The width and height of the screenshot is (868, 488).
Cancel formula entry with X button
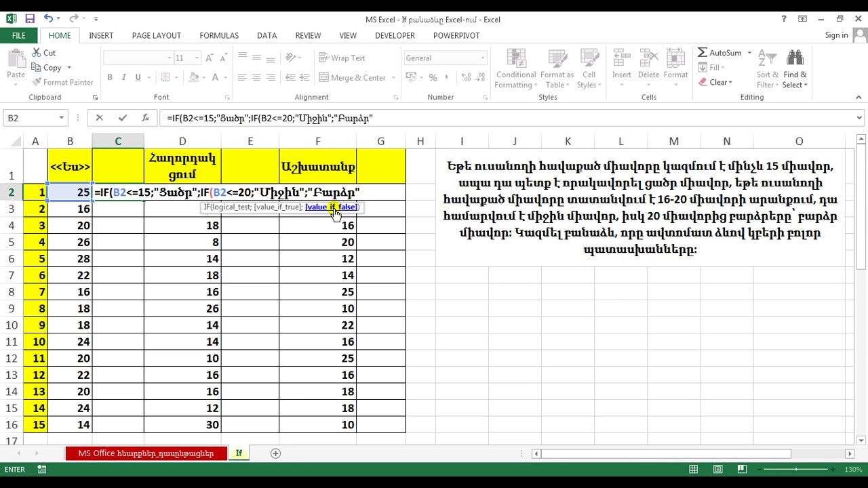tap(99, 118)
